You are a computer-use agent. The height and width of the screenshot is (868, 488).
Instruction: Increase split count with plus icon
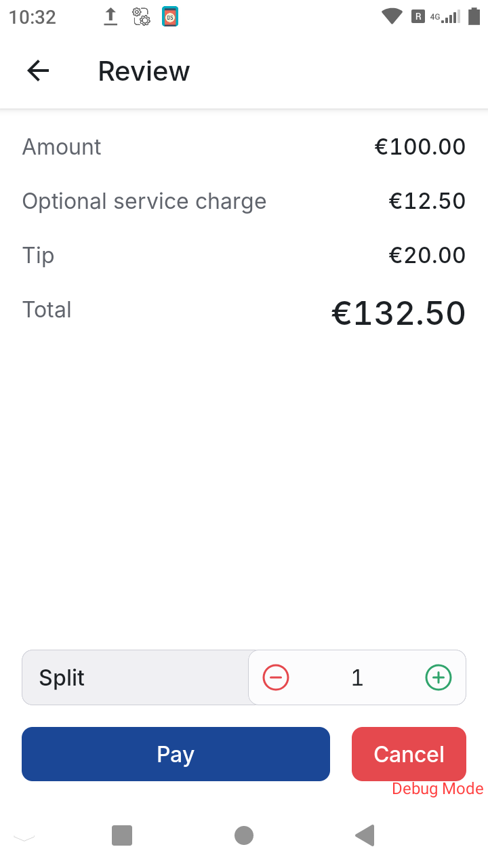pos(439,677)
